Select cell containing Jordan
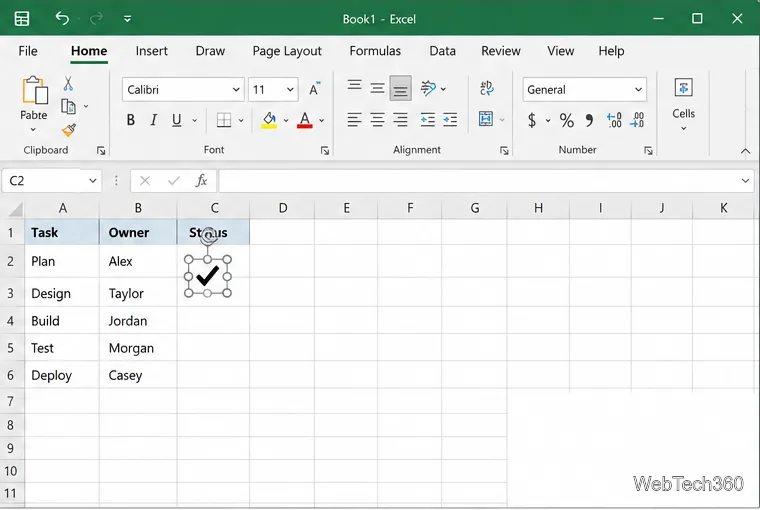760x510 pixels. (138, 321)
